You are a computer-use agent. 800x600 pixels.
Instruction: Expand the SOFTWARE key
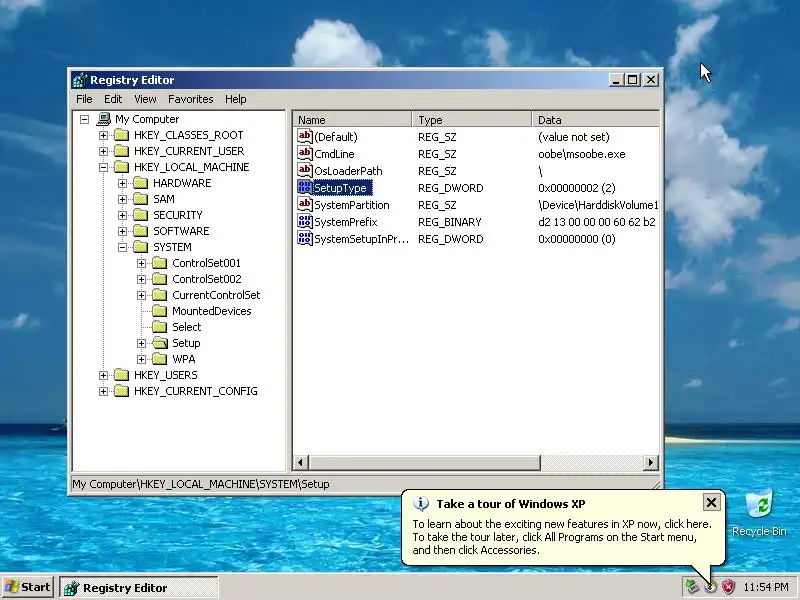[x=122, y=231]
